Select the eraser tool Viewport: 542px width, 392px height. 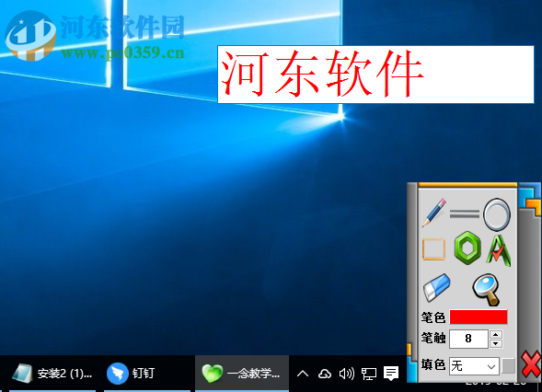(x=436, y=288)
